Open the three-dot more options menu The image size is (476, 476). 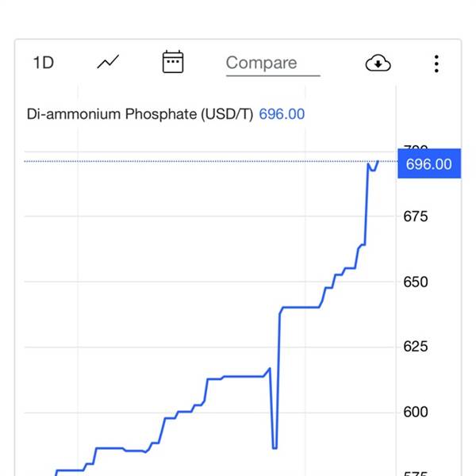click(x=436, y=63)
